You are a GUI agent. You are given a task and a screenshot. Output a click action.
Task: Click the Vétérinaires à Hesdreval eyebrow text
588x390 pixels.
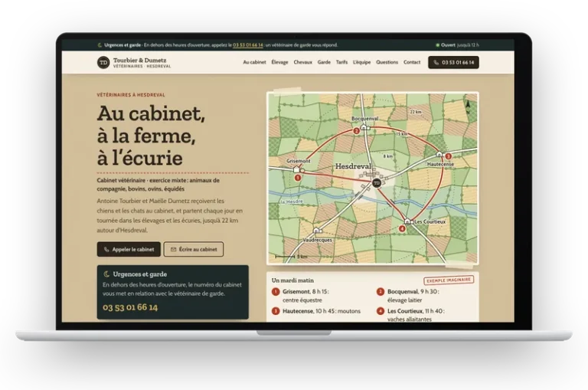pyautogui.click(x=131, y=95)
